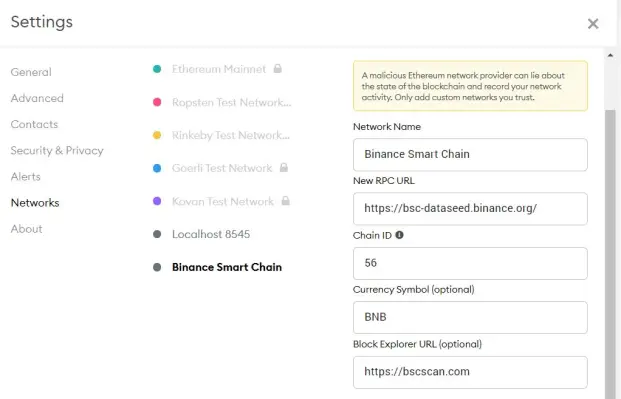Select Ropsten Test Network entry
Image resolution: width=621 pixels, height=399 pixels.
click(x=231, y=102)
